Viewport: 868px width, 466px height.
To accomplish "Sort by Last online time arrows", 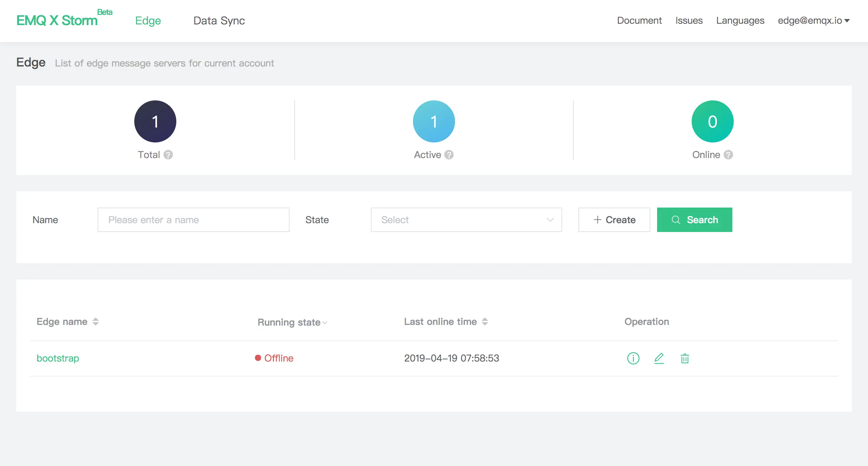I will tap(485, 322).
